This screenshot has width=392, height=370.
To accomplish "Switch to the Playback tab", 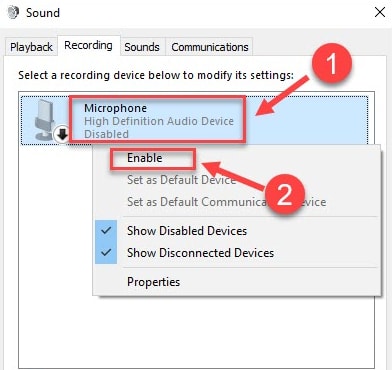I will (31, 47).
